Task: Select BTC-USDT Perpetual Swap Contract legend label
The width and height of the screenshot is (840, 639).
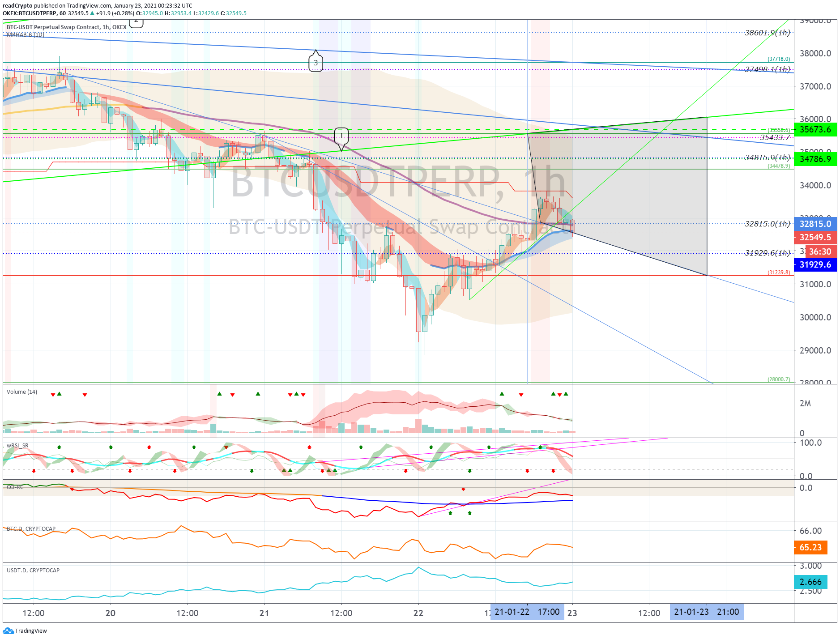Action: pyautogui.click(x=67, y=27)
